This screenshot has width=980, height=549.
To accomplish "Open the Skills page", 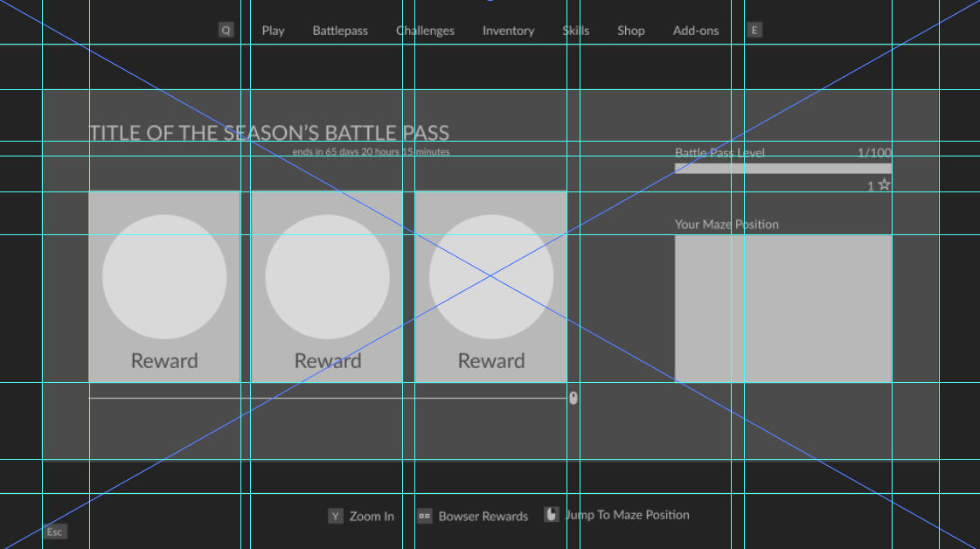I will 576,30.
